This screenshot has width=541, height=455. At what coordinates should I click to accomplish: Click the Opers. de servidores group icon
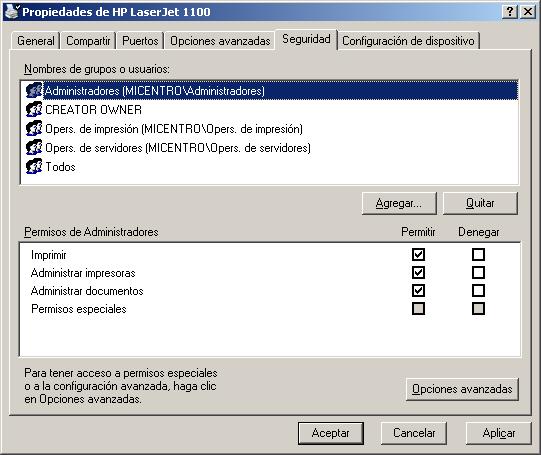(x=34, y=147)
